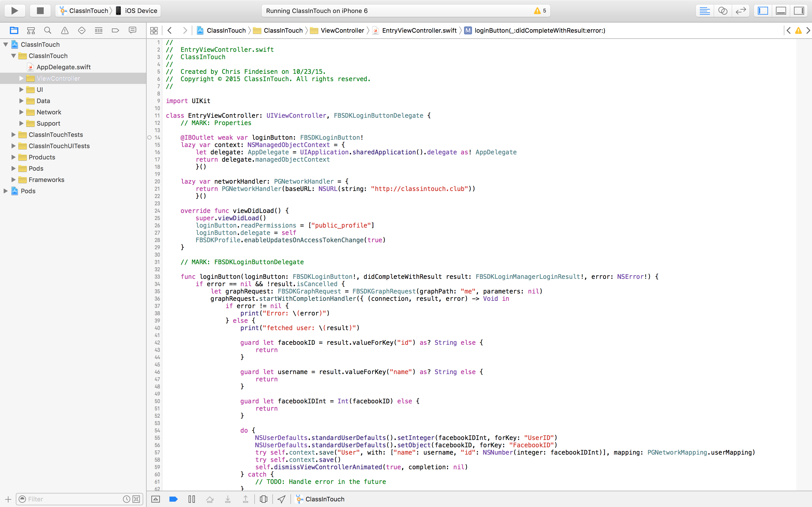This screenshot has height=507, width=812.
Task: Toggle breakpoints activation in debug bar
Action: tap(173, 499)
